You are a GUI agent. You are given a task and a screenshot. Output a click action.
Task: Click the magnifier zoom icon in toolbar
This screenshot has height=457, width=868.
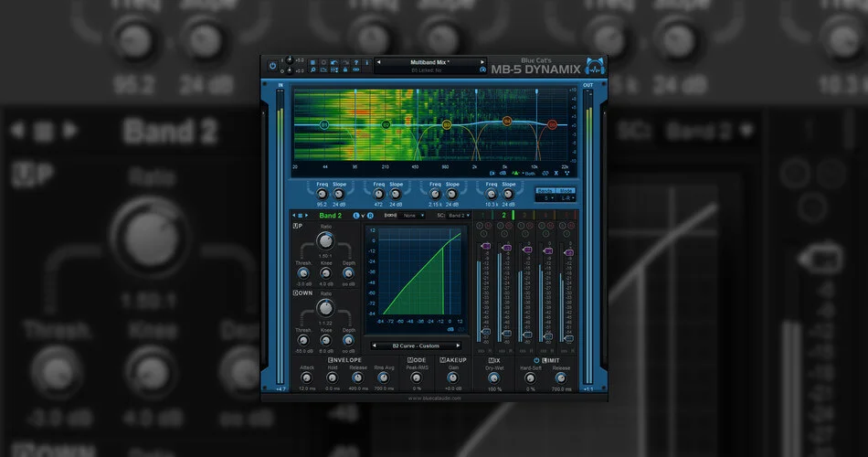[x=312, y=69]
